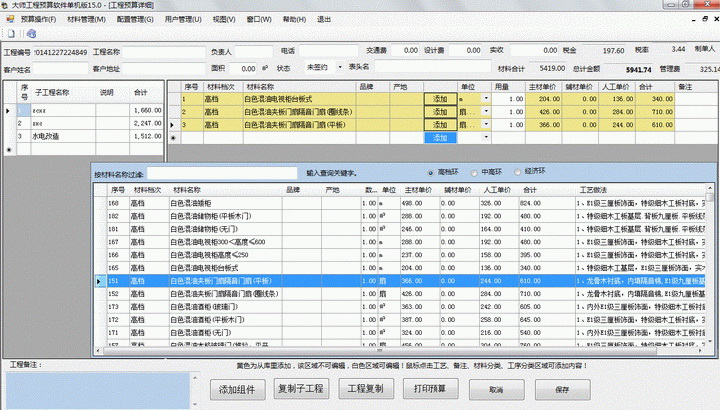Click the 添加组件 button
The width and height of the screenshot is (720, 410).
tap(237, 390)
